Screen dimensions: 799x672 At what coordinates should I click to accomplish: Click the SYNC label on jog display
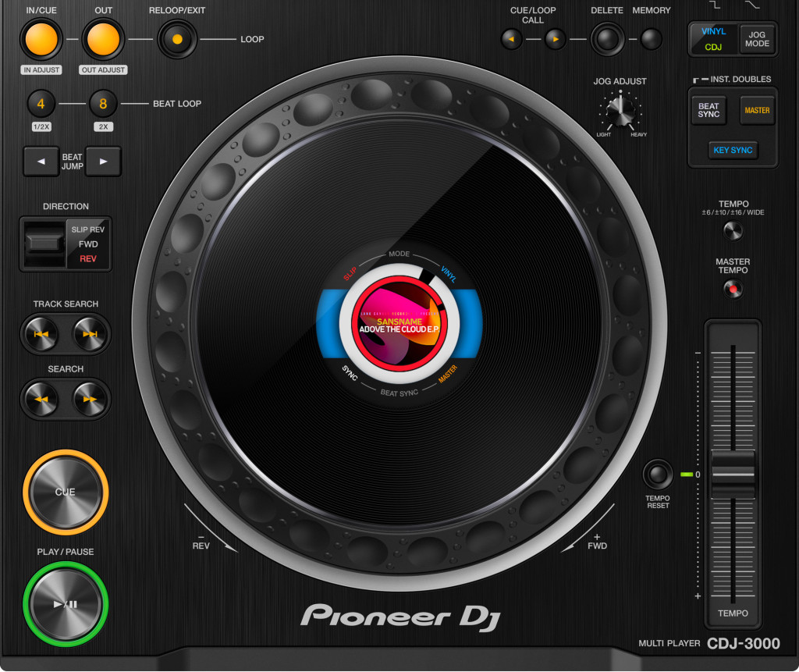pyautogui.click(x=350, y=373)
